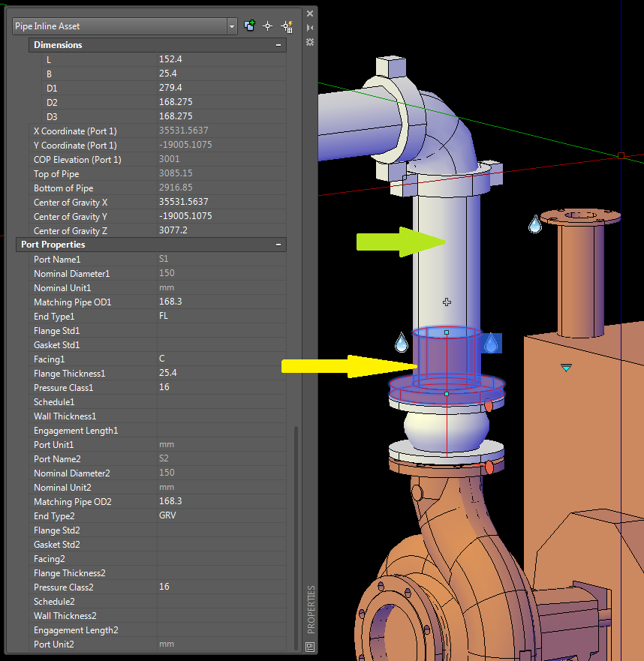Open the Quick Select tool
Image resolution: width=644 pixels, height=661 pixels.
click(x=287, y=25)
